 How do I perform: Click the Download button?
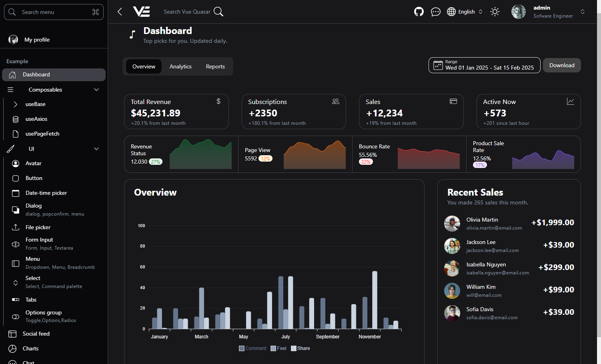(x=561, y=65)
